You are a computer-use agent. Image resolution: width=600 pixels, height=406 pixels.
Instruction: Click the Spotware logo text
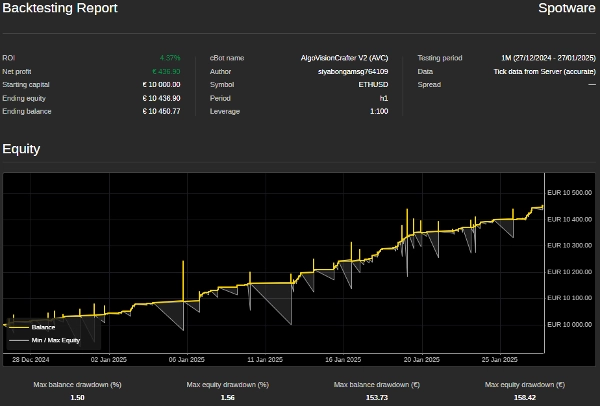(566, 8)
